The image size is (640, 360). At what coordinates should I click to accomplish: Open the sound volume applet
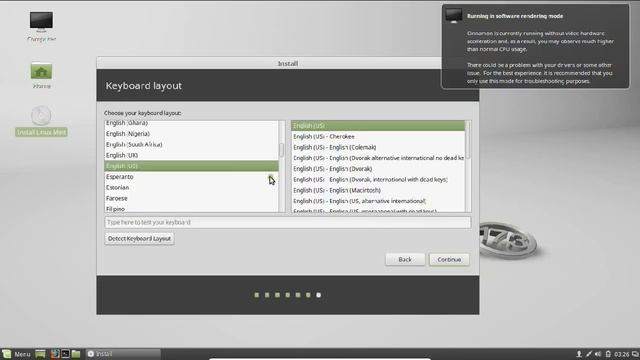pyautogui.click(x=598, y=354)
